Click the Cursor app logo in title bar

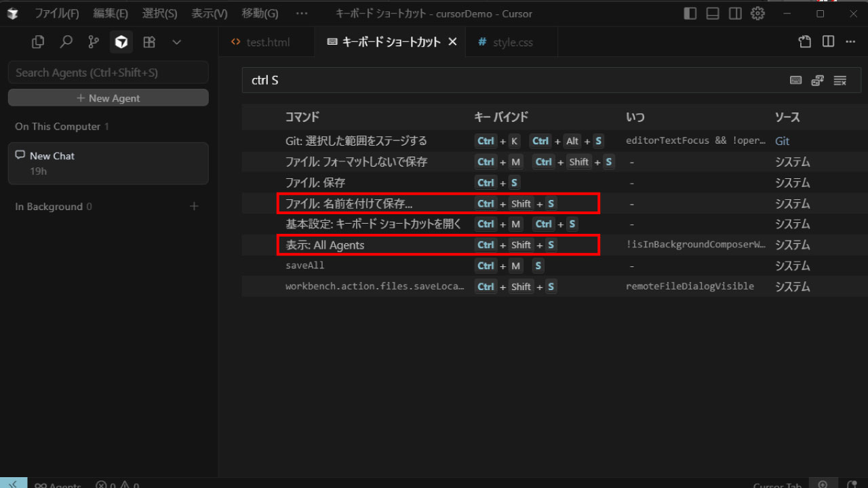click(13, 14)
